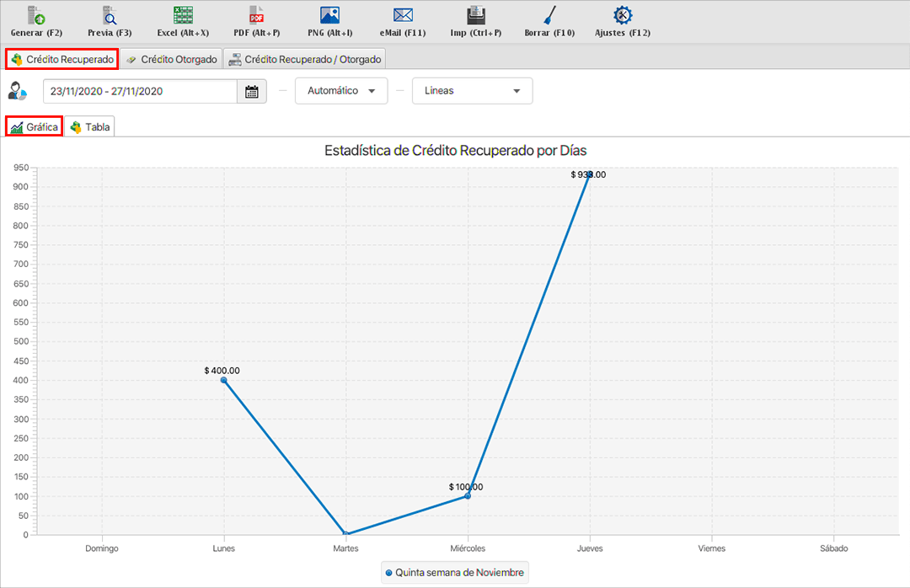This screenshot has height=588, width=910.
Task: Open the calendar date picker button
Action: pyautogui.click(x=251, y=91)
